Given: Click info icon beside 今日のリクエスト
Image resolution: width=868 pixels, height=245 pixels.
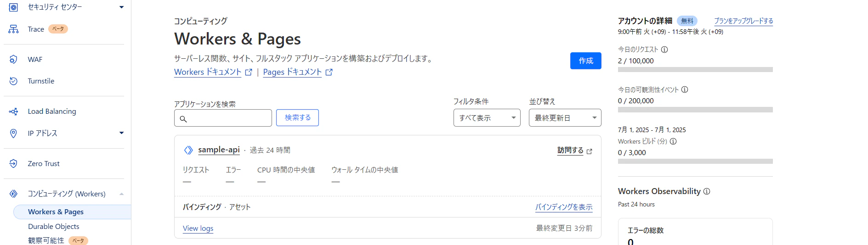Looking at the screenshot, I should point(664,50).
